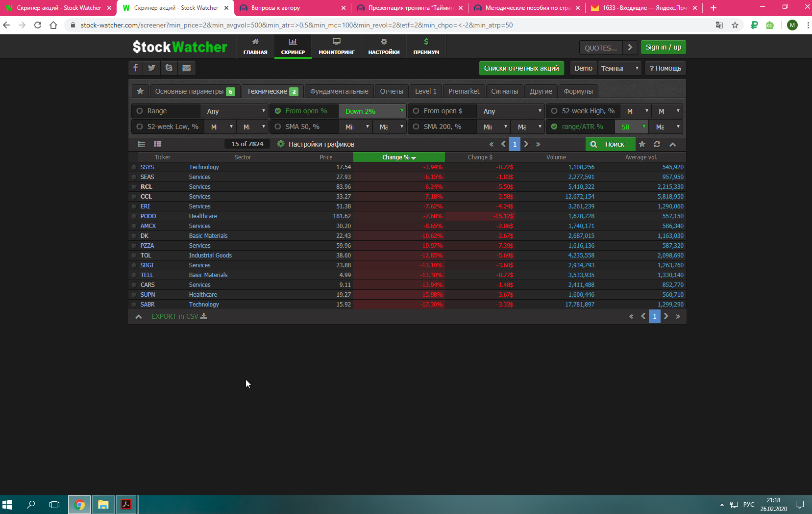Click the Sign in / up button
Viewport: 812px width, 514px height.
click(x=664, y=48)
